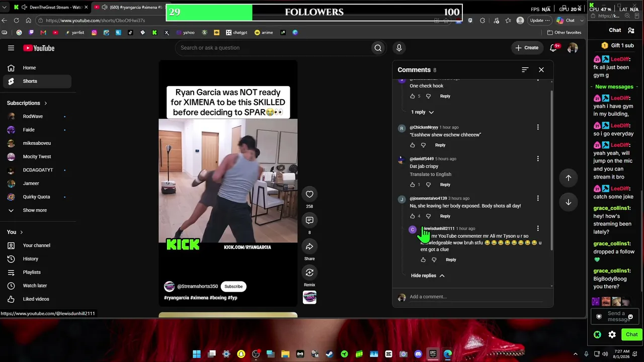This screenshot has width=644, height=362.
Task: Go to next short with down arrow
Action: [569, 202]
